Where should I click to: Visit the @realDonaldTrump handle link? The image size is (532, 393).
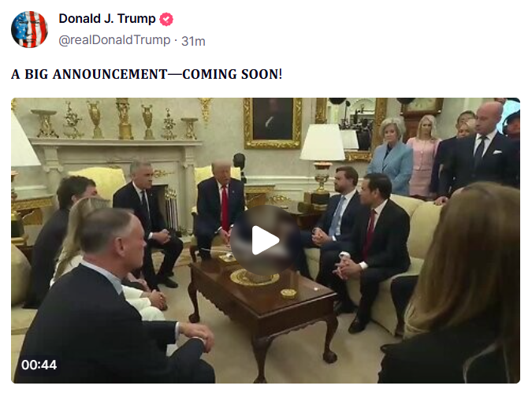[114, 40]
